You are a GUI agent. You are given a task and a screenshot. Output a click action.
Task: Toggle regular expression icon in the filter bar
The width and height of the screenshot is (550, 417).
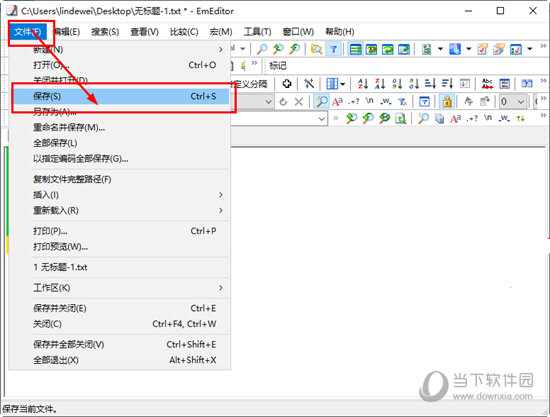(353, 102)
